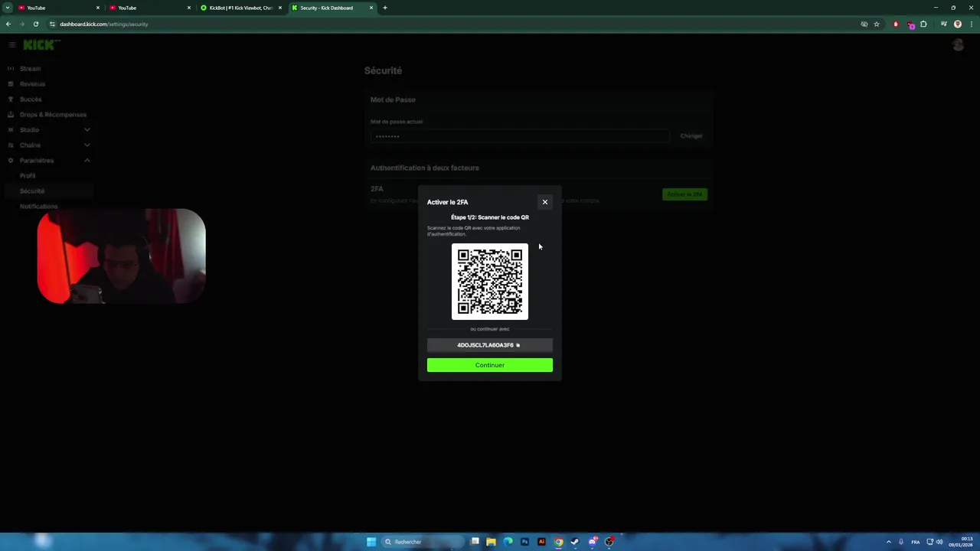Open the taskbar clock and date

962,542
